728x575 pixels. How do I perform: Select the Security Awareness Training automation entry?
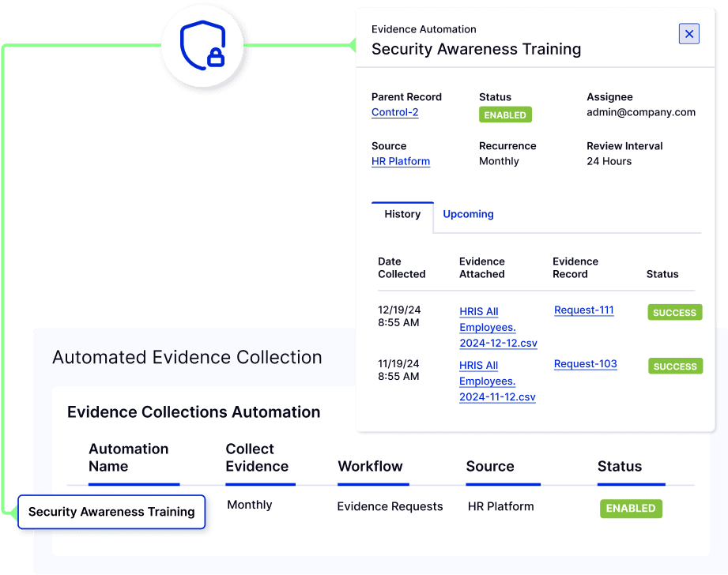coord(111,512)
